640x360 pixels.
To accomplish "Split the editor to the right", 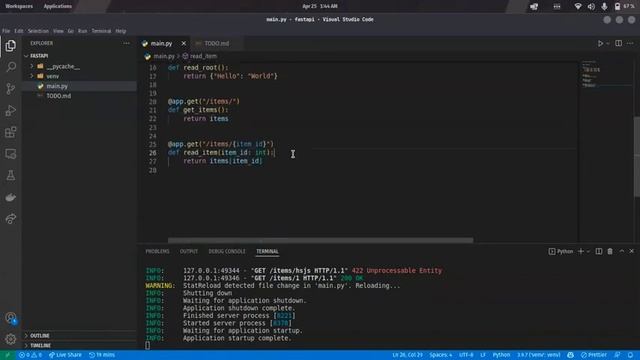I will (x=618, y=43).
